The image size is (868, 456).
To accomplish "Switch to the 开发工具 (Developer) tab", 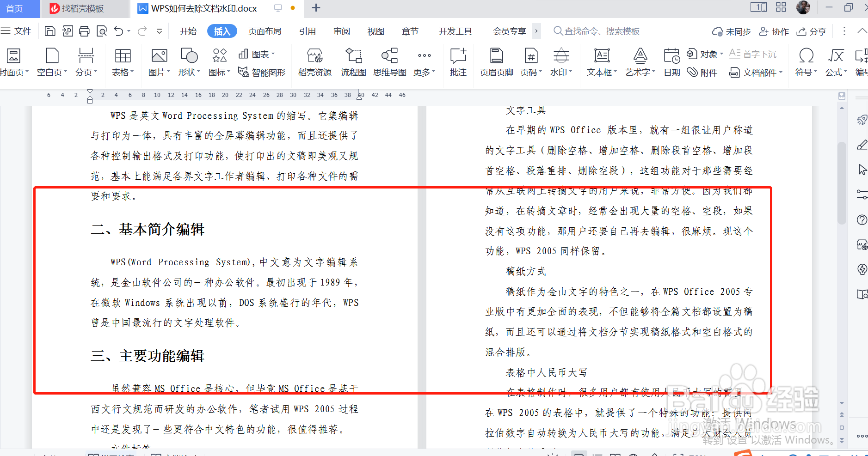I will (456, 31).
